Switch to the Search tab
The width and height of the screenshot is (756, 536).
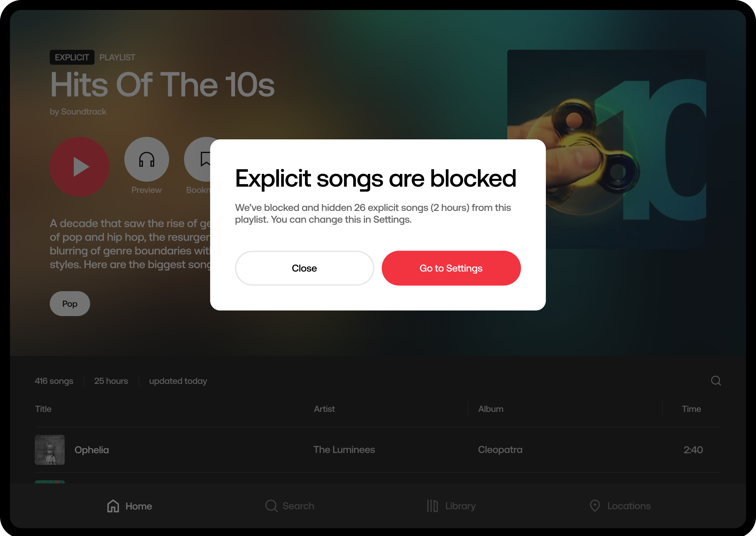pos(290,506)
